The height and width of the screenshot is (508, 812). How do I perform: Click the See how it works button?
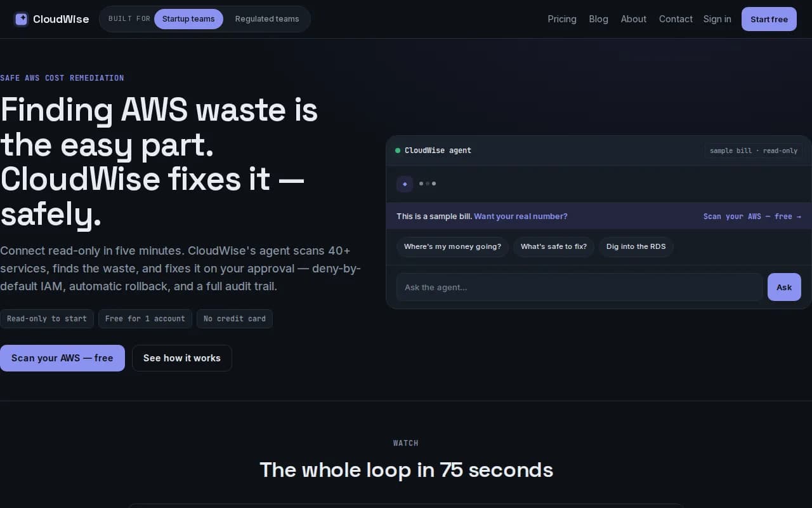182,358
